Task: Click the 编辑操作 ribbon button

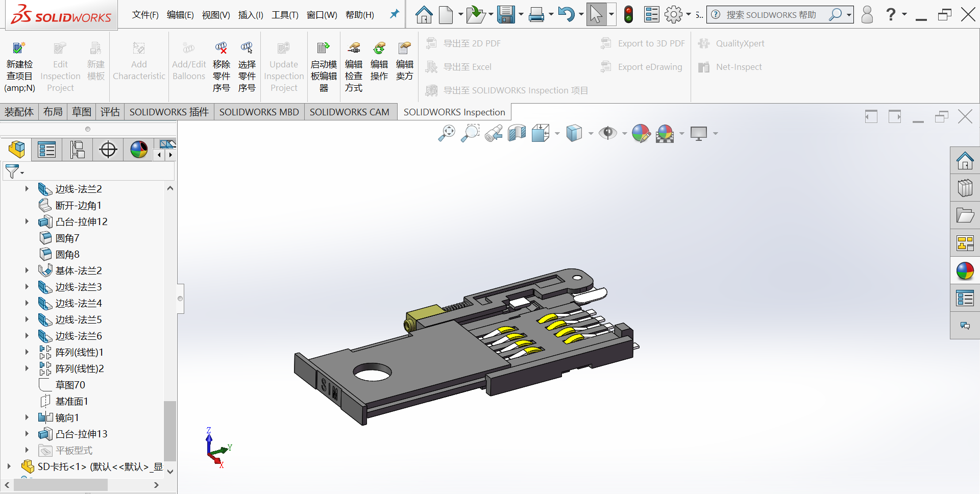Action: 379,61
